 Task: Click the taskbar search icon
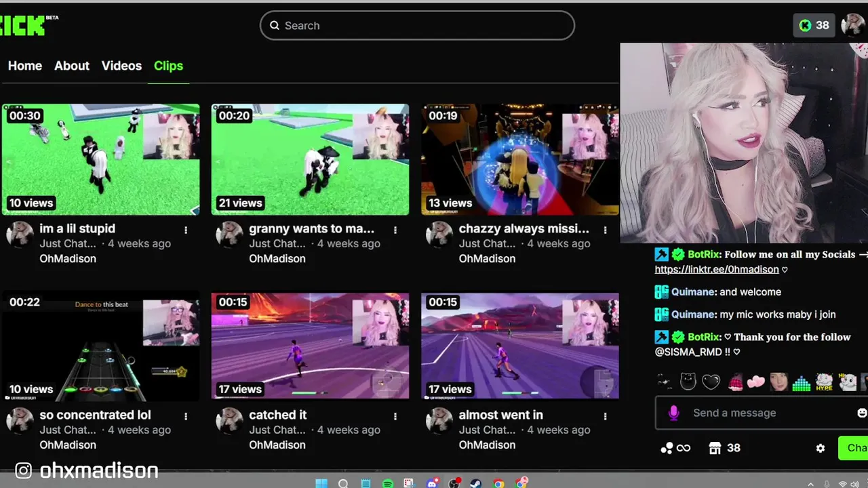[343, 483]
